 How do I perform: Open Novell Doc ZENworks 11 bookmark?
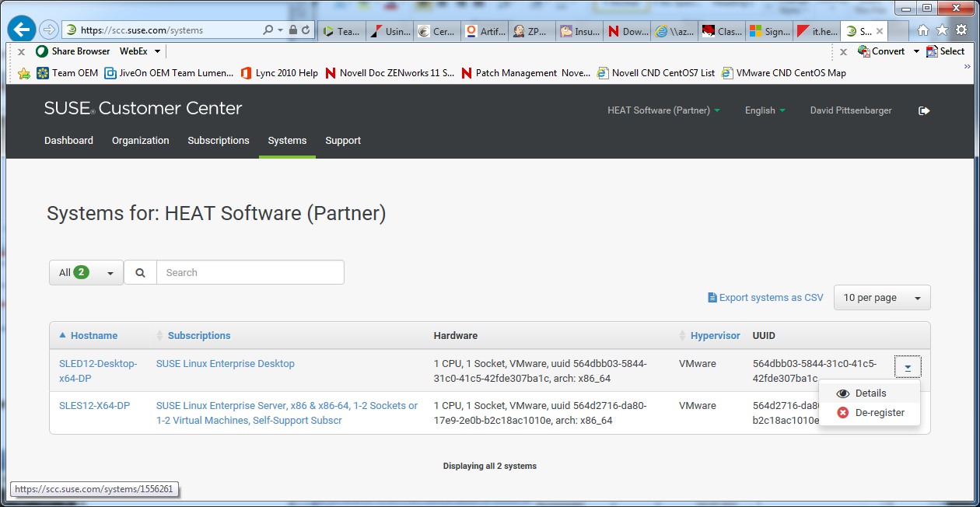(390, 73)
